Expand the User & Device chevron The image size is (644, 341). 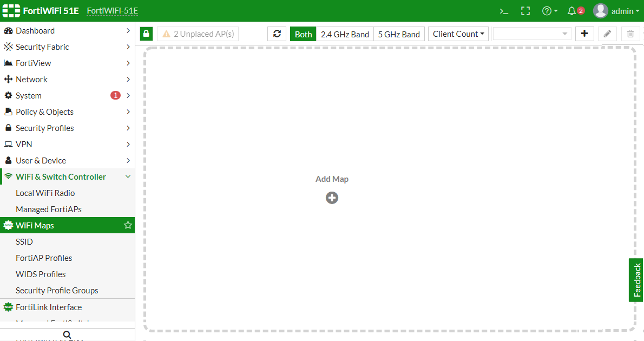tap(128, 160)
